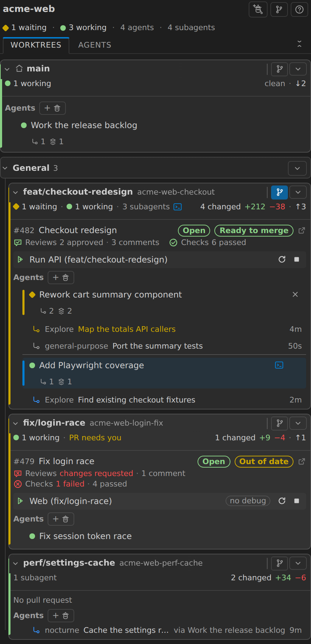Click branch button on fix/login-race row
The height and width of the screenshot is (644, 311).
[x=279, y=423]
